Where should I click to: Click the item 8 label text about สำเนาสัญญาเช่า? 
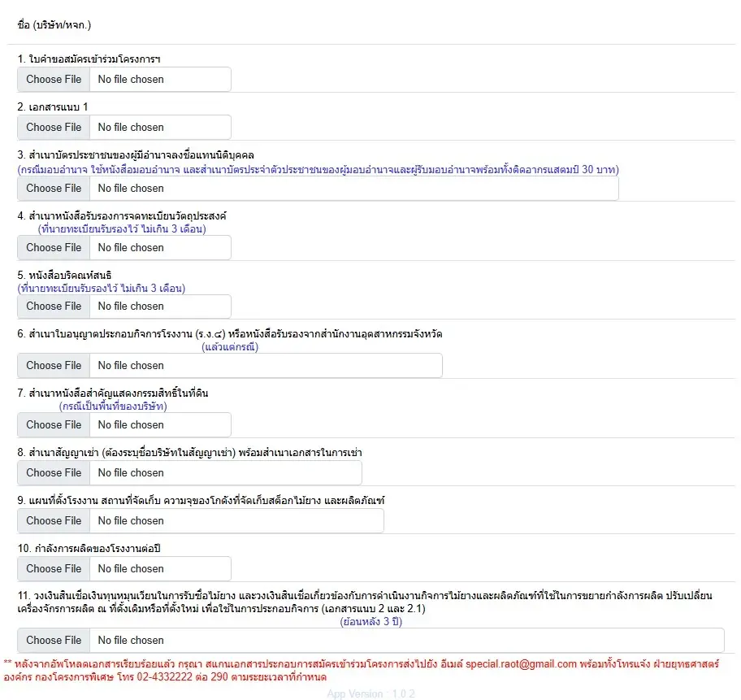[189, 453]
